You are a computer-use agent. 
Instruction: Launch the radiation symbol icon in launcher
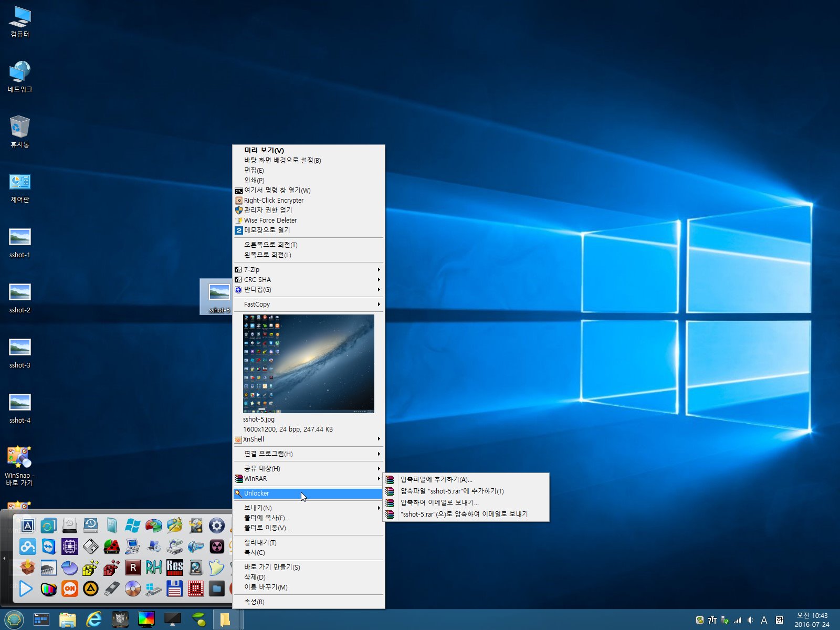[x=216, y=547]
